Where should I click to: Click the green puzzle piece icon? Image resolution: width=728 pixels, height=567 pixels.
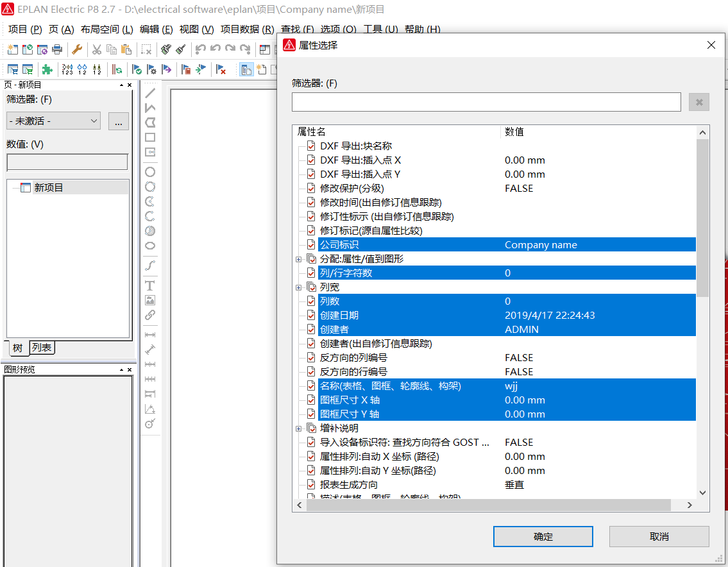[x=47, y=69]
